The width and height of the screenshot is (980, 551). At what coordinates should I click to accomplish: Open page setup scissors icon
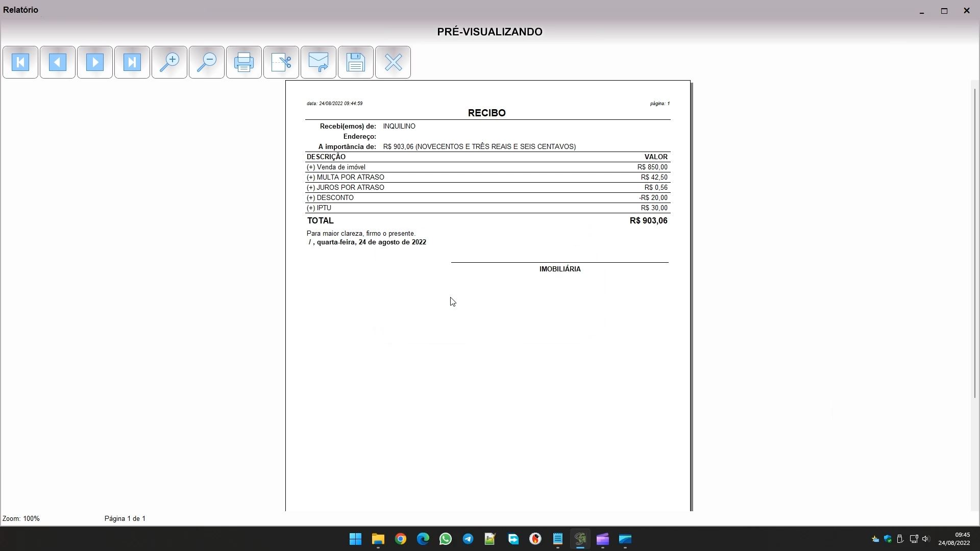pyautogui.click(x=281, y=62)
